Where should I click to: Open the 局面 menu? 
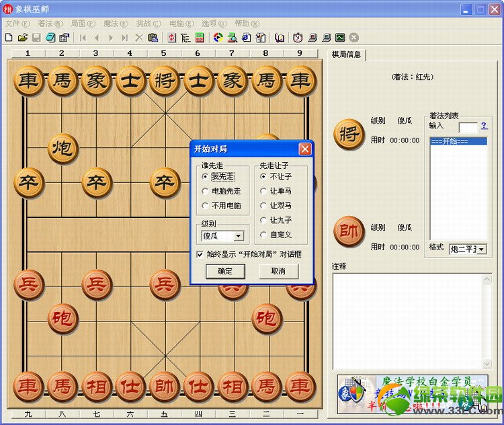tap(83, 24)
